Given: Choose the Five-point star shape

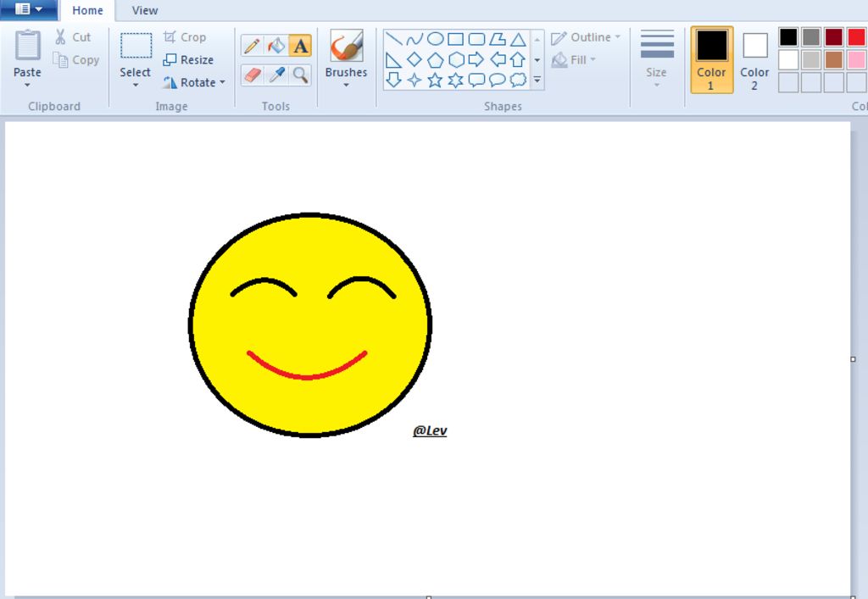Looking at the screenshot, I should [435, 80].
